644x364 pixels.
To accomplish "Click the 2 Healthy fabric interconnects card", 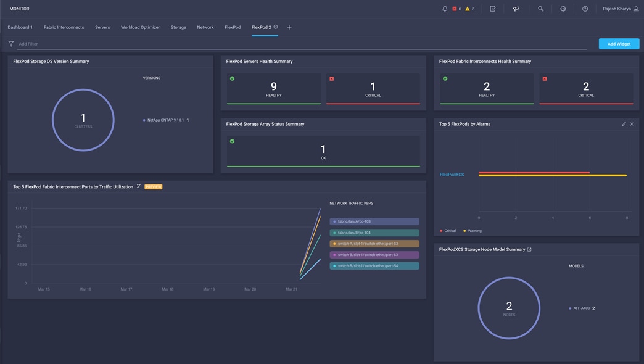I will point(487,89).
